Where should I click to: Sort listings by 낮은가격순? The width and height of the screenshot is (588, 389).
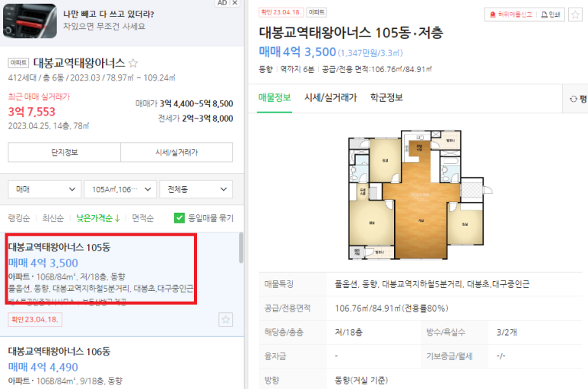click(98, 218)
